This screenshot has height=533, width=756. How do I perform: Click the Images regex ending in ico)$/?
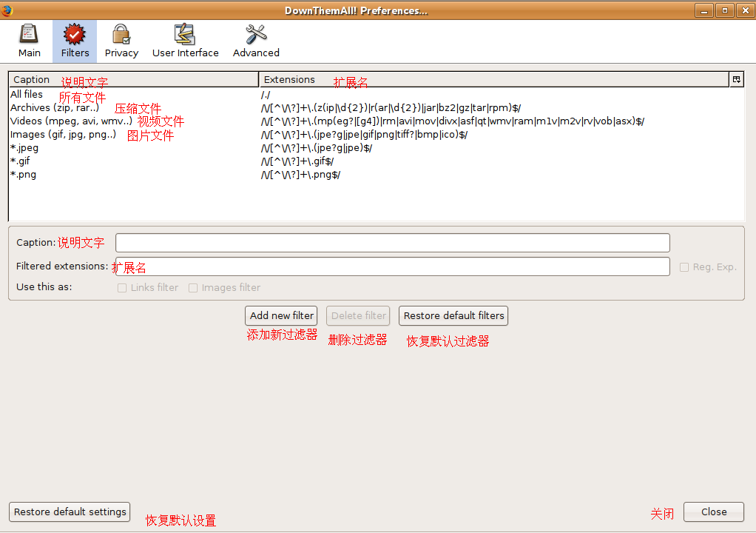point(365,135)
